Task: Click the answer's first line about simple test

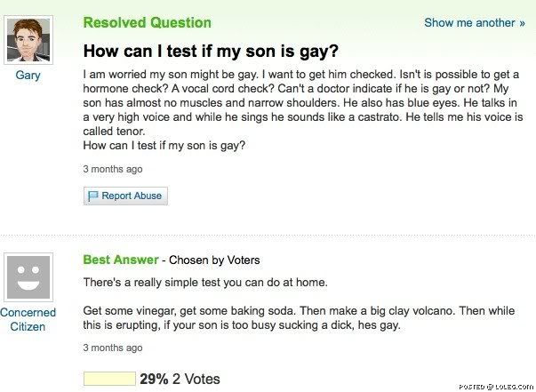Action: pyautogui.click(x=205, y=283)
